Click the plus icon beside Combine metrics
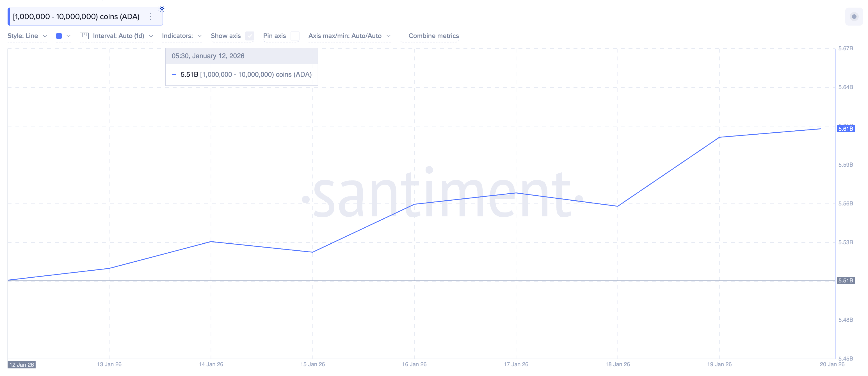The width and height of the screenshot is (868, 376). pyautogui.click(x=402, y=36)
